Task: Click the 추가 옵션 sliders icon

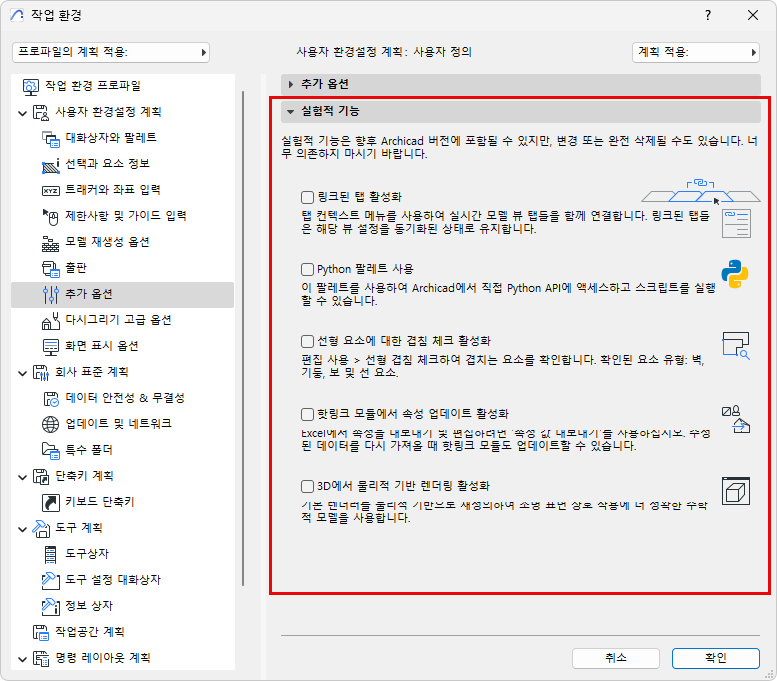Action: 51,294
